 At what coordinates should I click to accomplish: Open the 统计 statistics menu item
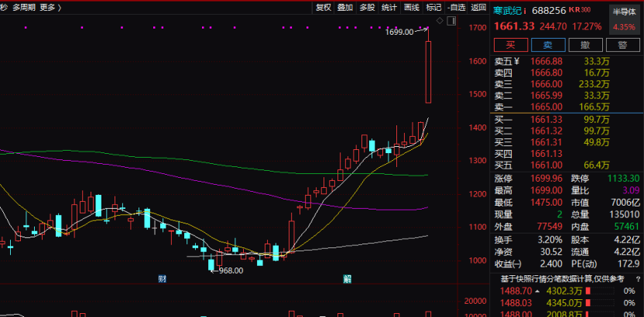coord(389,7)
